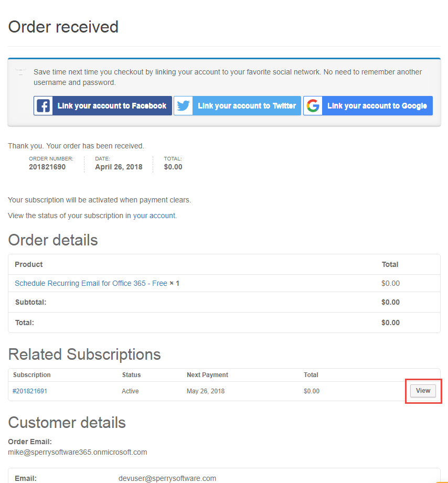Click the Facebook logo icon
This screenshot has height=483, width=448.
44,106
